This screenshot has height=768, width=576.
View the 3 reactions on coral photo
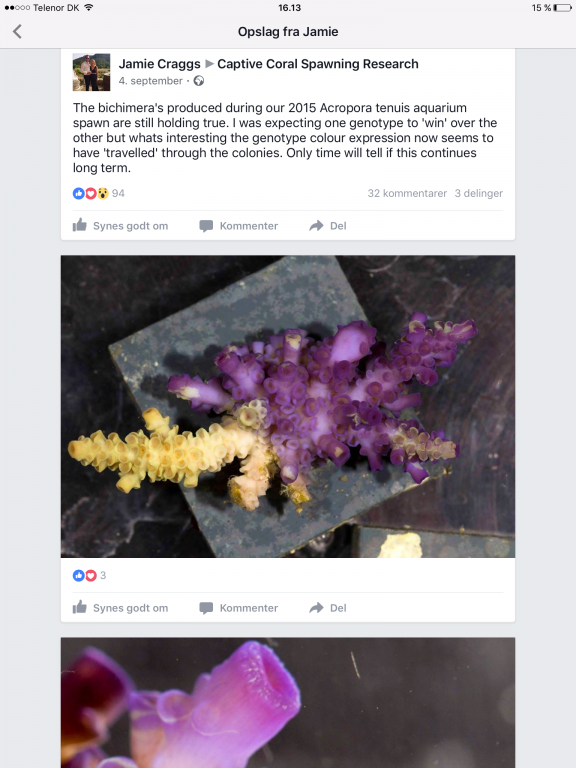click(90, 576)
